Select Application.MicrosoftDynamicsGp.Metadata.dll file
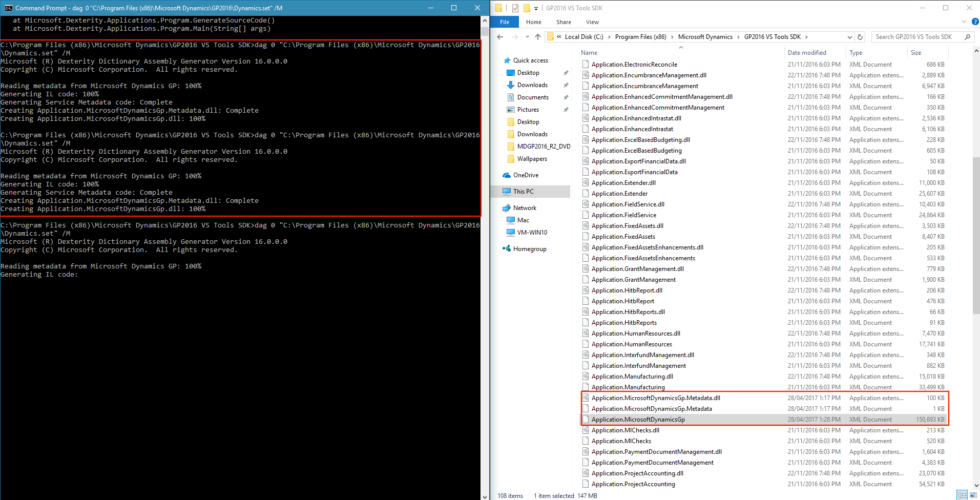 click(655, 398)
